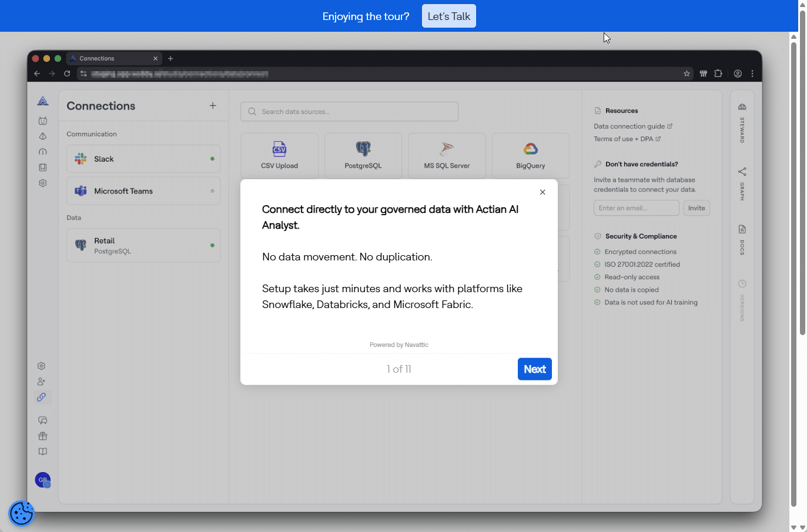Choose the CSV Upload data source
The width and height of the screenshot is (807, 532).
coord(279,156)
